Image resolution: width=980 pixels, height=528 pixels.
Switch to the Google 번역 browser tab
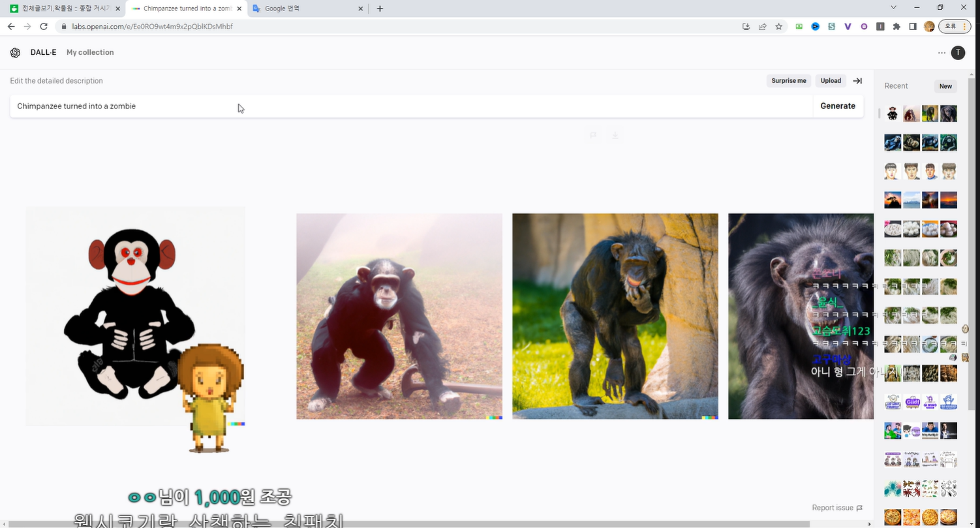307,8
